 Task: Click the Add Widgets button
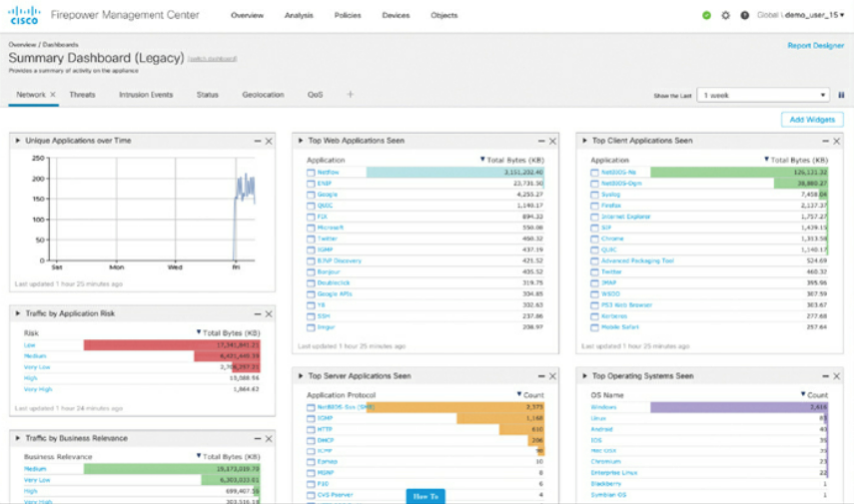[x=812, y=119]
